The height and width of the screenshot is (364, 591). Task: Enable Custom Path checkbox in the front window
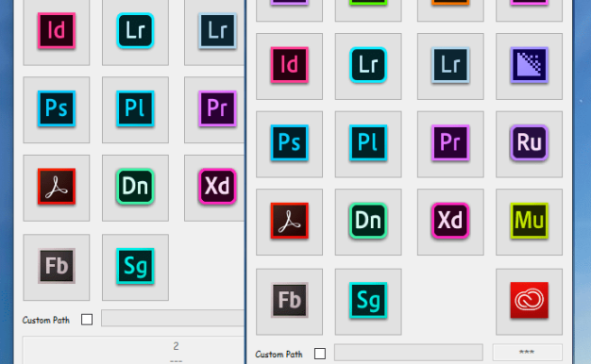pos(320,354)
